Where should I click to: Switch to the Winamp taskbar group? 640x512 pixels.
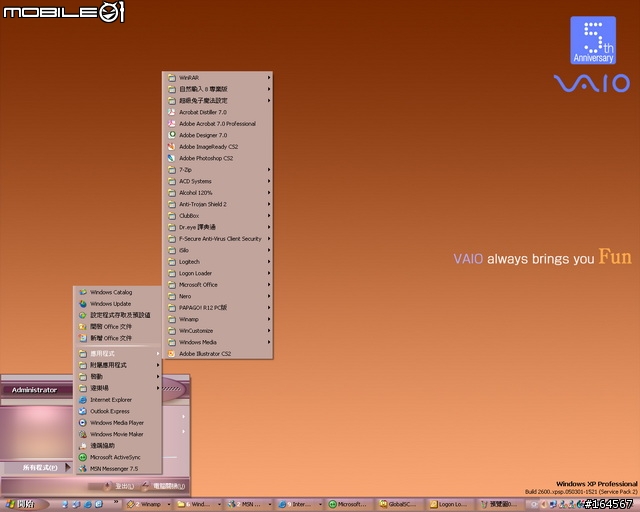(x=148, y=505)
